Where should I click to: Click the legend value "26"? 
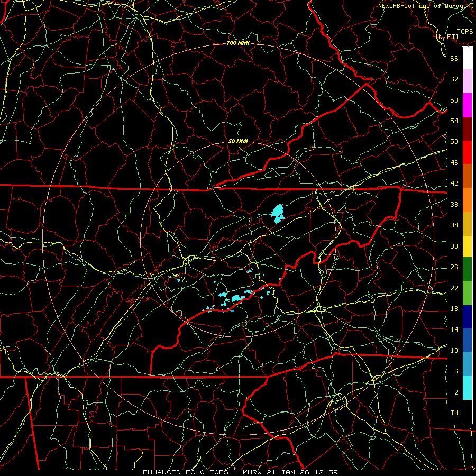[x=454, y=267]
